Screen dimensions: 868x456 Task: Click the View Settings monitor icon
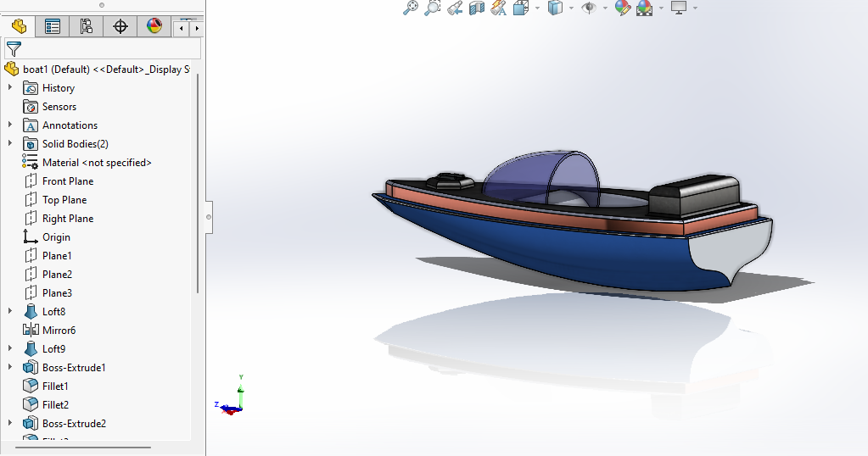[x=679, y=8]
